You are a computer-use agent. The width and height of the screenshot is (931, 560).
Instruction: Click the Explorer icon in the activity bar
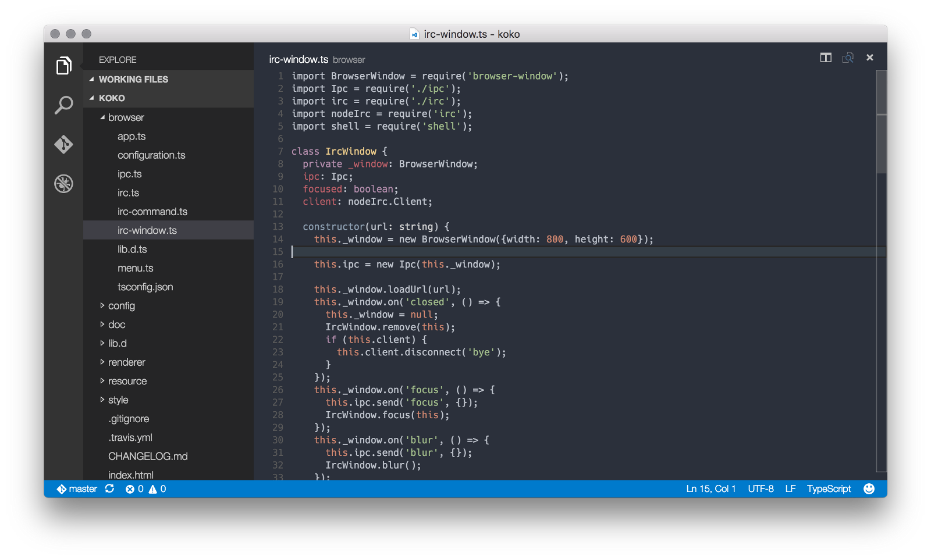point(64,66)
